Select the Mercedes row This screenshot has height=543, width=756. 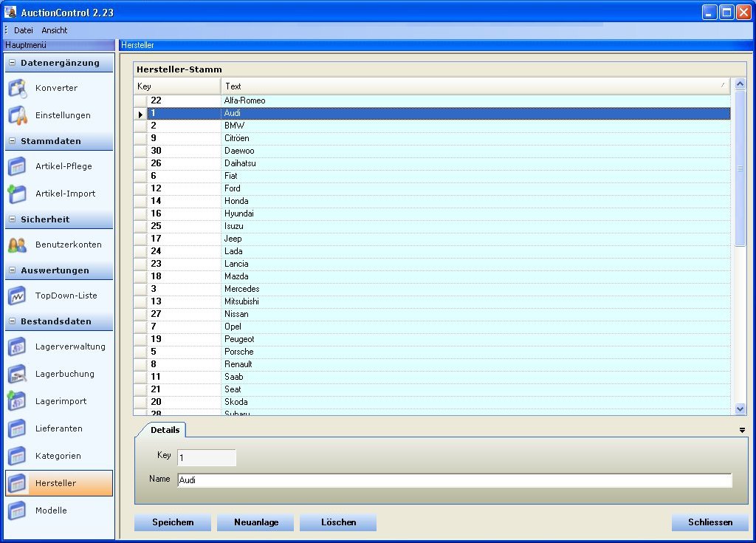[x=432, y=289]
